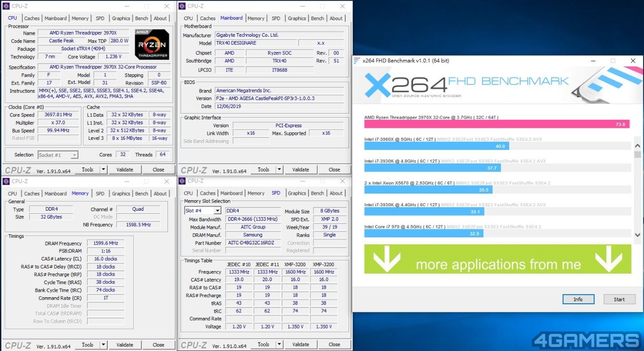The height and width of the screenshot is (351, 644).
Task: Click BIOS Brand 'American Megatrends Inc.'
Action: pyautogui.click(x=279, y=91)
